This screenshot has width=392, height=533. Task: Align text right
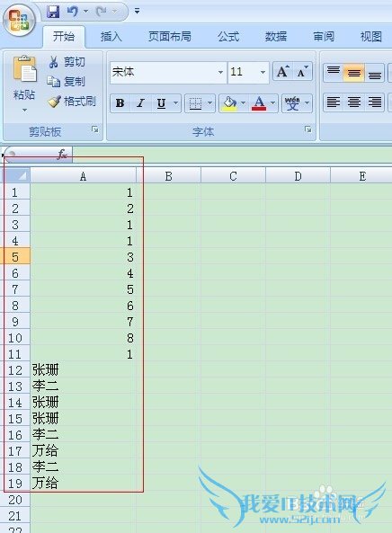point(375,102)
